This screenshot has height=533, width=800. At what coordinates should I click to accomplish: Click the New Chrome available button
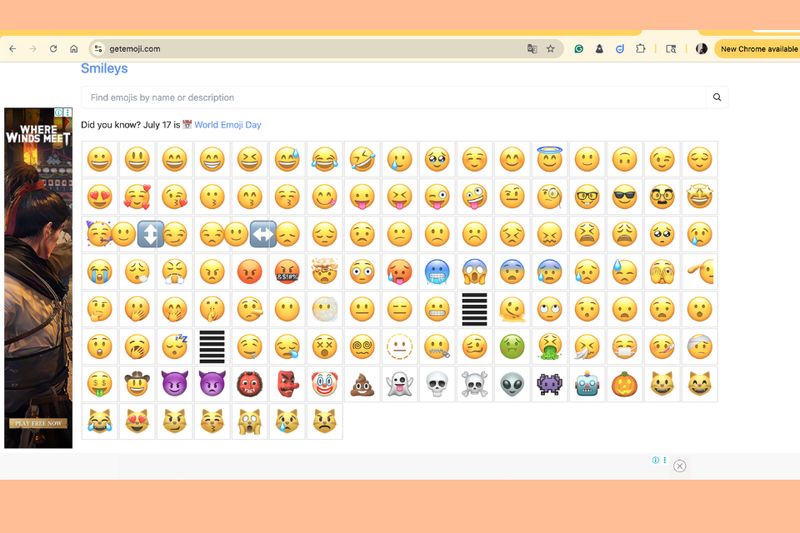pos(758,49)
